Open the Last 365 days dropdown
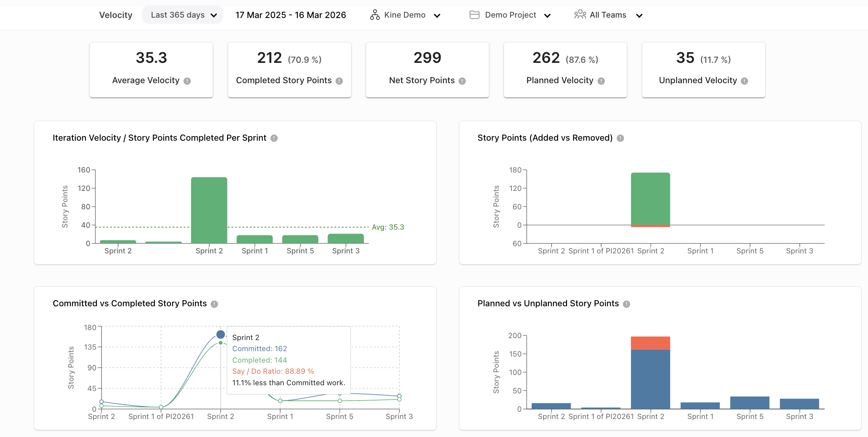The image size is (868, 437). 182,15
